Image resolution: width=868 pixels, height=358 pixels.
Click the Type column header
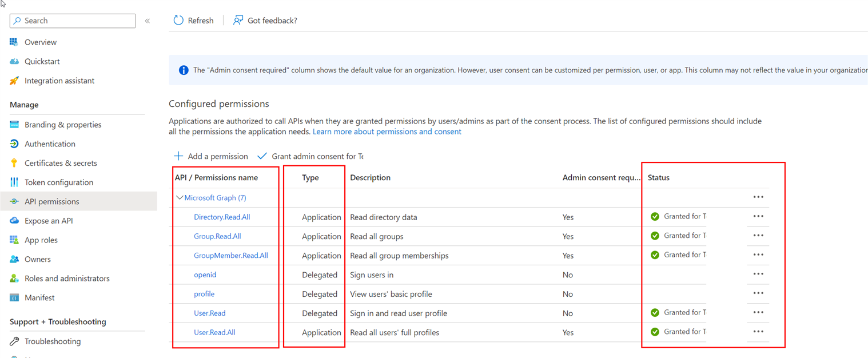pos(310,178)
